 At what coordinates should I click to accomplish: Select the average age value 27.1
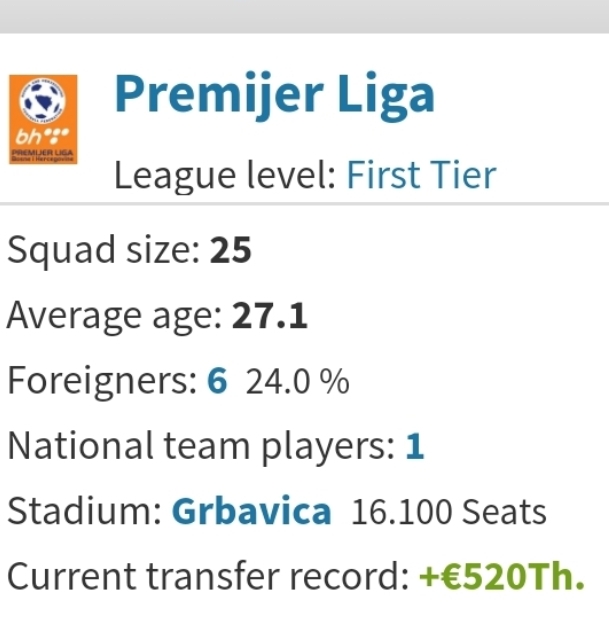tap(270, 315)
